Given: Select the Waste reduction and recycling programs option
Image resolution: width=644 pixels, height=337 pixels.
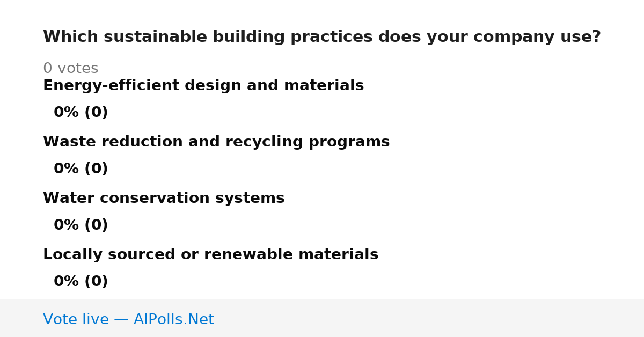Looking at the screenshot, I should pos(216,142).
